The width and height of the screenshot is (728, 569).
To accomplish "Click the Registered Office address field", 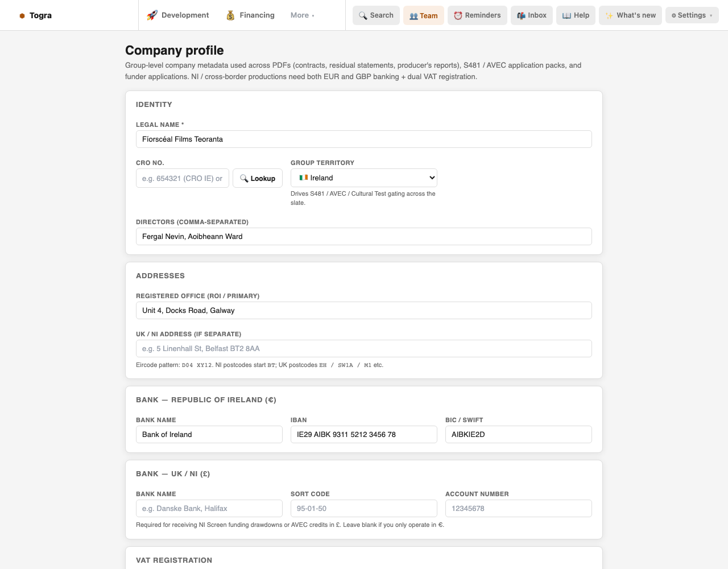I will click(364, 311).
